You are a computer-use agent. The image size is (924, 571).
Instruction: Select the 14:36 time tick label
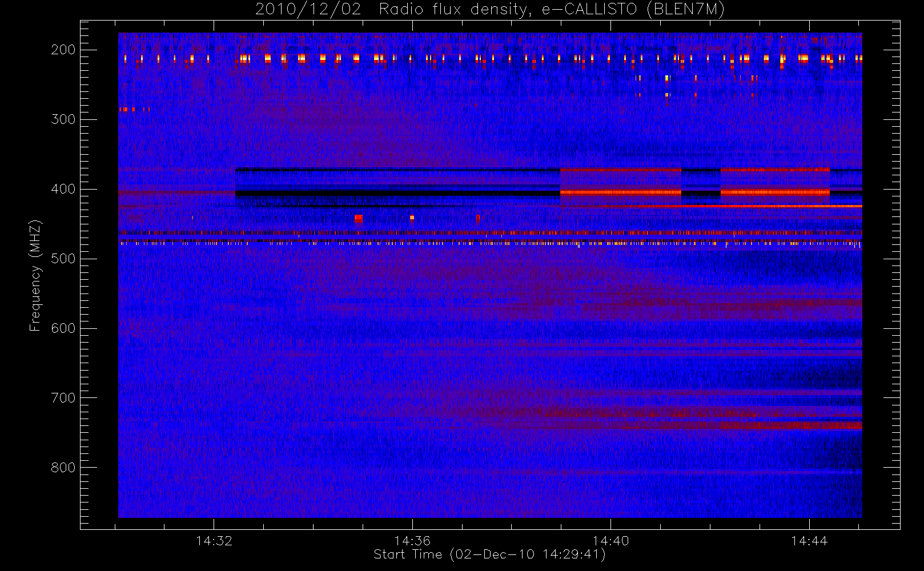pos(412,541)
